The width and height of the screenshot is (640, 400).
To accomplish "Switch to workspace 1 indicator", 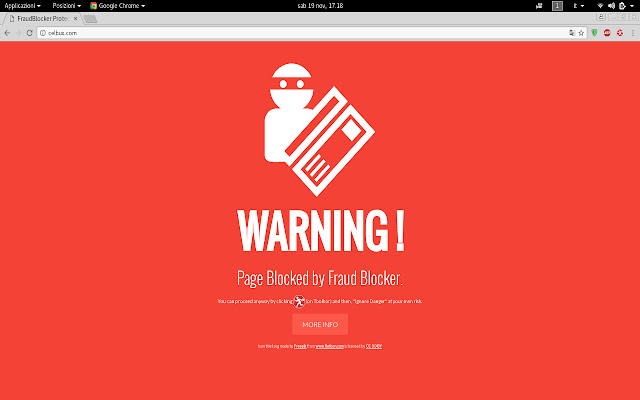I will coord(557,6).
